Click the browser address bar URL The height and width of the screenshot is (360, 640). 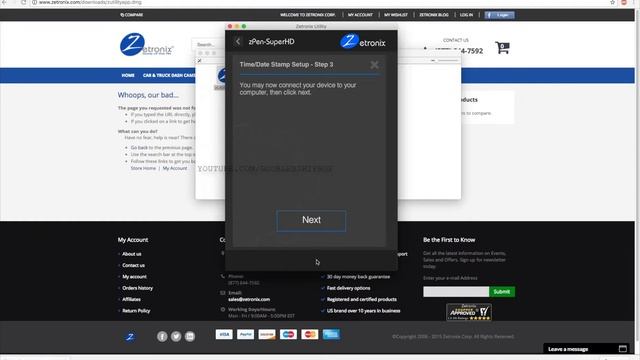(x=90, y=2)
